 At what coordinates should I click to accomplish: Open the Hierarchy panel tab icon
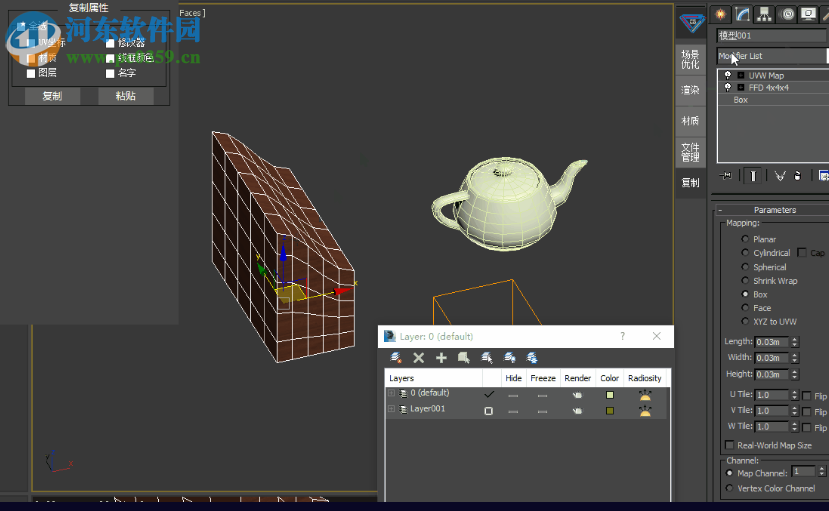click(765, 14)
